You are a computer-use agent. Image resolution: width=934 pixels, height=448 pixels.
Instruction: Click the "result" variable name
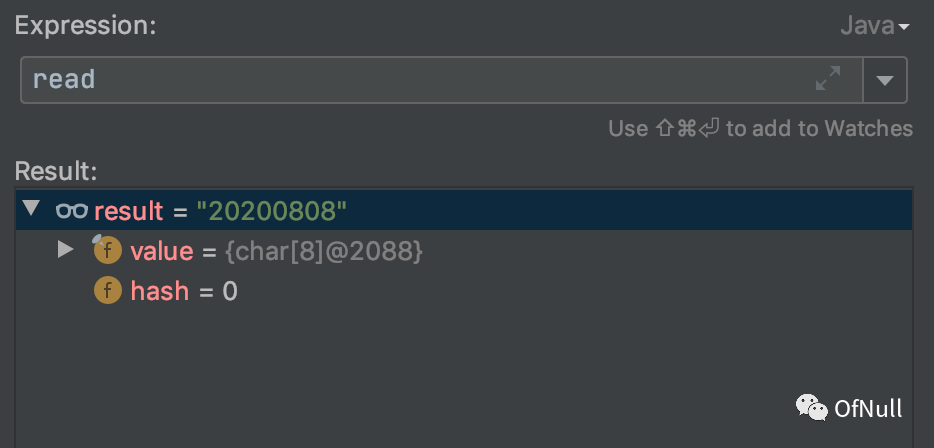128,211
